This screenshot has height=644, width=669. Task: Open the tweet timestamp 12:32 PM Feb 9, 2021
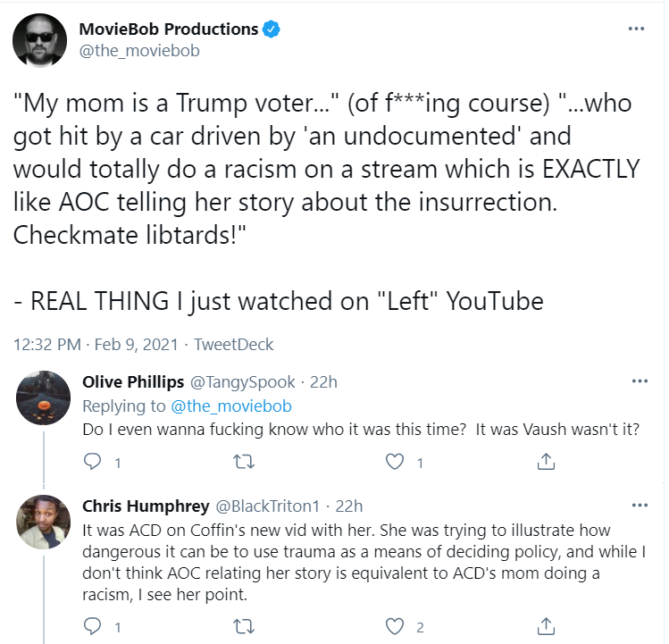tap(96, 345)
